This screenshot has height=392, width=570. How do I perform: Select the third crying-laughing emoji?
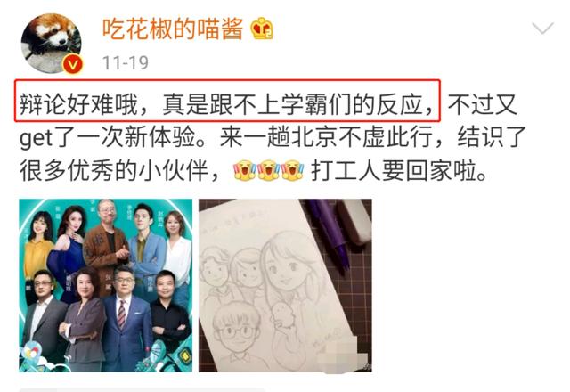[292, 170]
